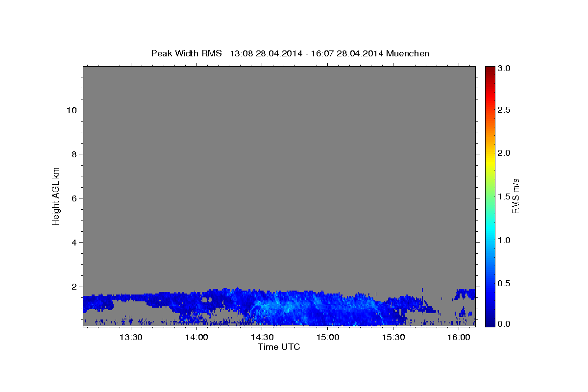Click the '14:00' time tick label
The width and height of the screenshot is (588, 392).
(x=196, y=337)
